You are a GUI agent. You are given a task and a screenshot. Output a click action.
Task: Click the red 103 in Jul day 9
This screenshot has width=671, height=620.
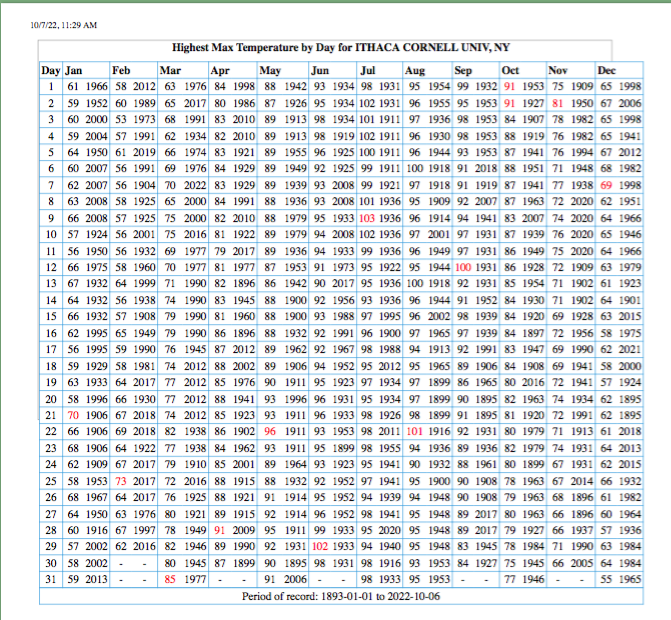(367, 218)
